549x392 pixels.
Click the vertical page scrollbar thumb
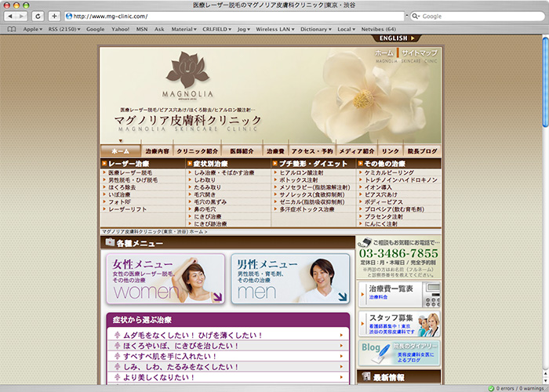(x=546, y=82)
